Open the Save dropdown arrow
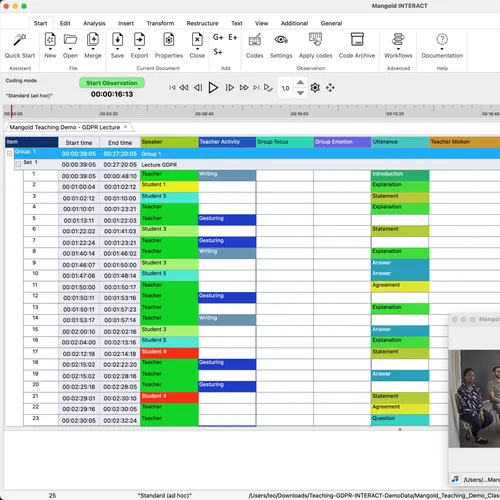Image resolution: width=500 pixels, height=500 pixels. click(x=117, y=49)
